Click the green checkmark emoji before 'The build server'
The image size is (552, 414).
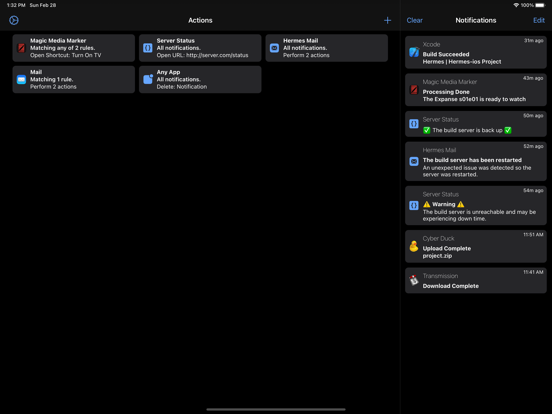pyautogui.click(x=427, y=130)
